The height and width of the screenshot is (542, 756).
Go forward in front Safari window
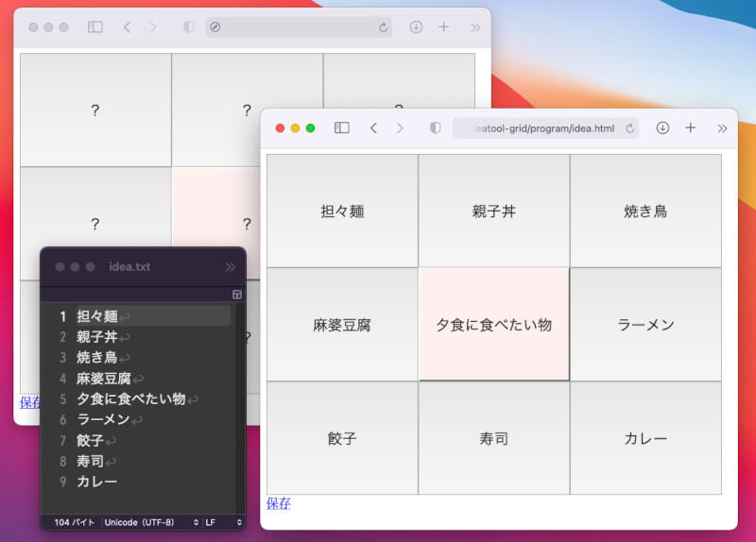point(400,127)
